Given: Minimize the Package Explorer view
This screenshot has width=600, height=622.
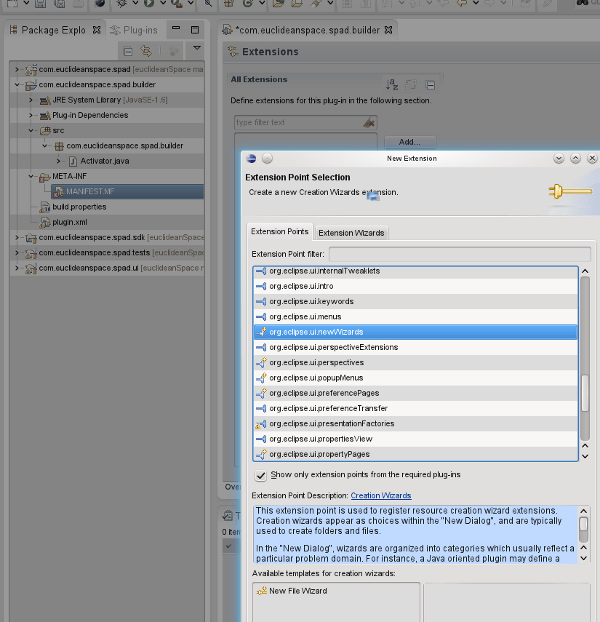Looking at the screenshot, I should pos(176,29).
